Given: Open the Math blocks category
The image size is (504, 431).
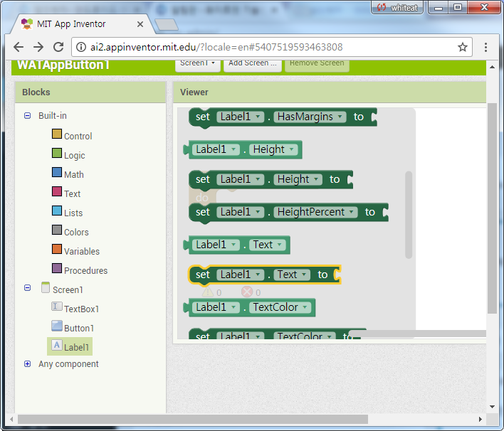Looking at the screenshot, I should point(57,172).
